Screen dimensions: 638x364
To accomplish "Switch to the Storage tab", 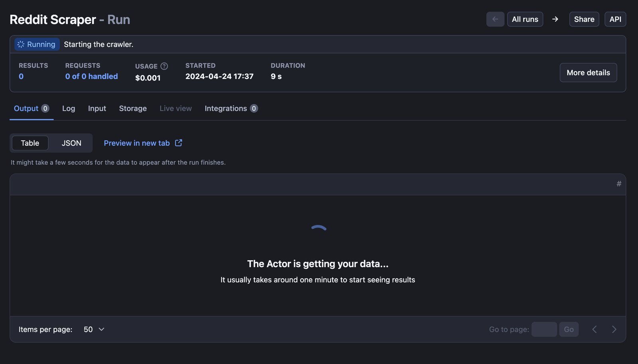I will (x=133, y=108).
